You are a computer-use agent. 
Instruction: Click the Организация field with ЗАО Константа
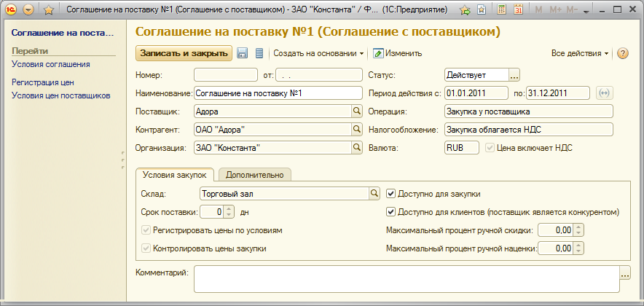(x=272, y=147)
